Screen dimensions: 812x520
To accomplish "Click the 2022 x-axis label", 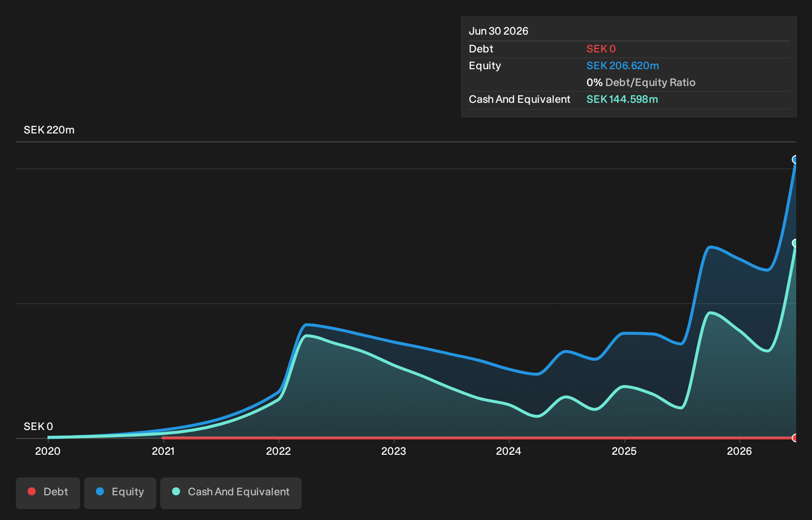I will click(x=278, y=451).
